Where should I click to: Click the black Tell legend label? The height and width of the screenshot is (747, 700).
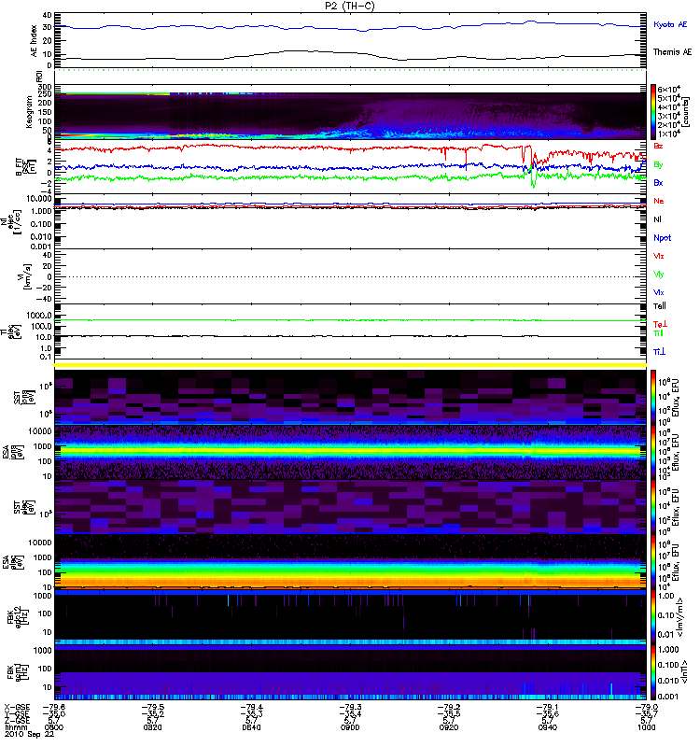[660, 306]
